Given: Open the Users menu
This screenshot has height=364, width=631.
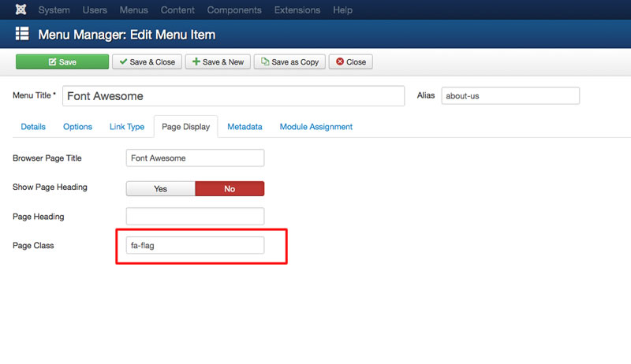Looking at the screenshot, I should (x=95, y=10).
